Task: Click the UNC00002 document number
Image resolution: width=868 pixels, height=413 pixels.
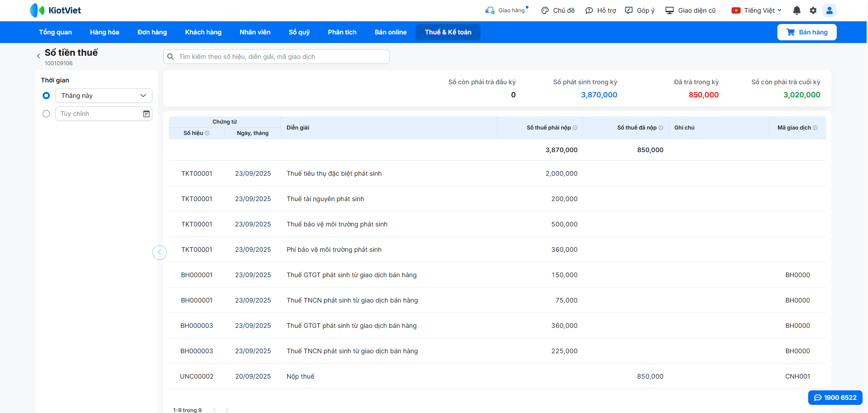Action: point(197,376)
